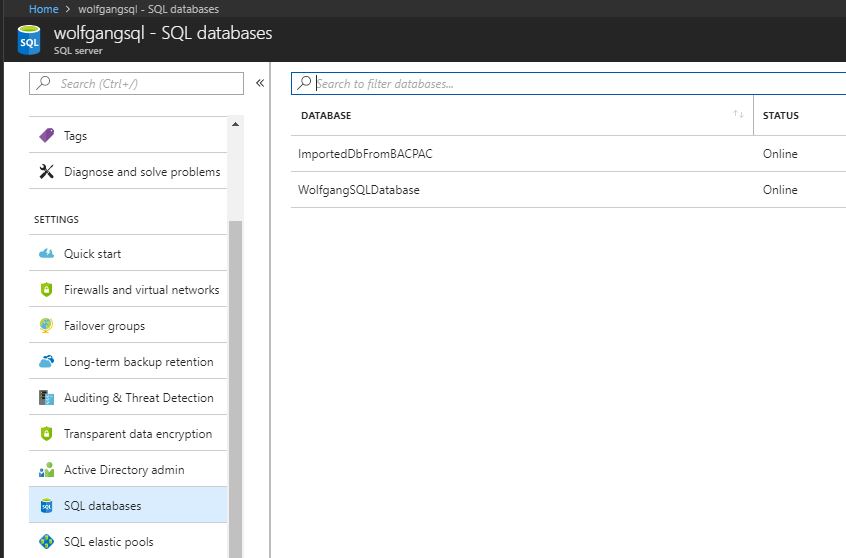Screen dimensions: 846x558
Task: Click the Search to filter databases field
Action: (569, 84)
